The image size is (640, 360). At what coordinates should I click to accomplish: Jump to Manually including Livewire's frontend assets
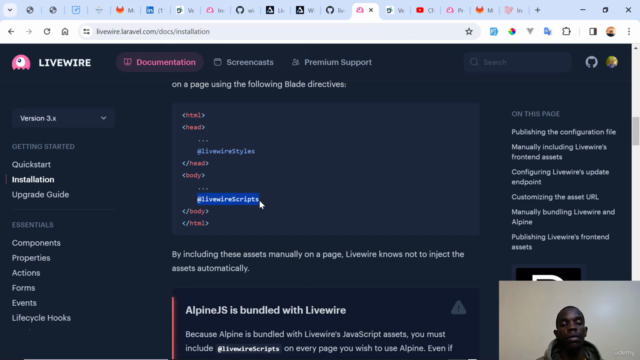click(559, 152)
